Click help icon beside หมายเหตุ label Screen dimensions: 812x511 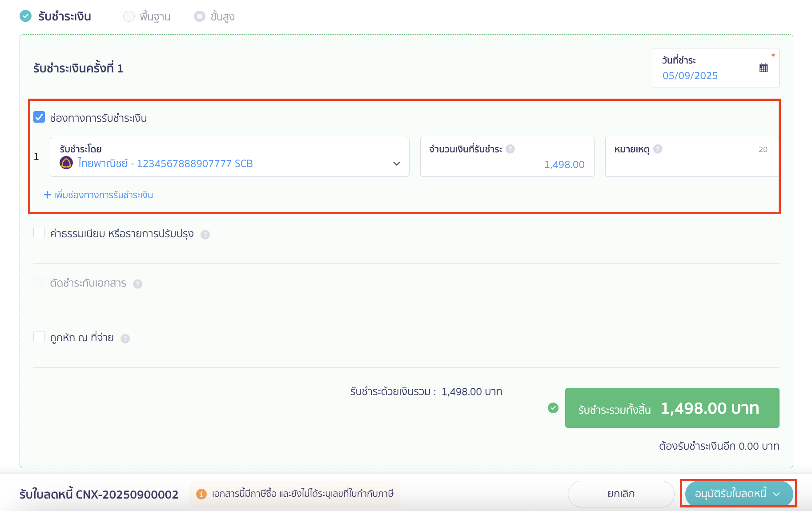coord(658,149)
